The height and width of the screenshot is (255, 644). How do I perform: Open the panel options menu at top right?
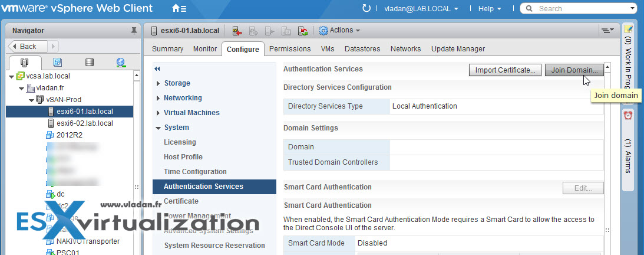click(x=607, y=30)
